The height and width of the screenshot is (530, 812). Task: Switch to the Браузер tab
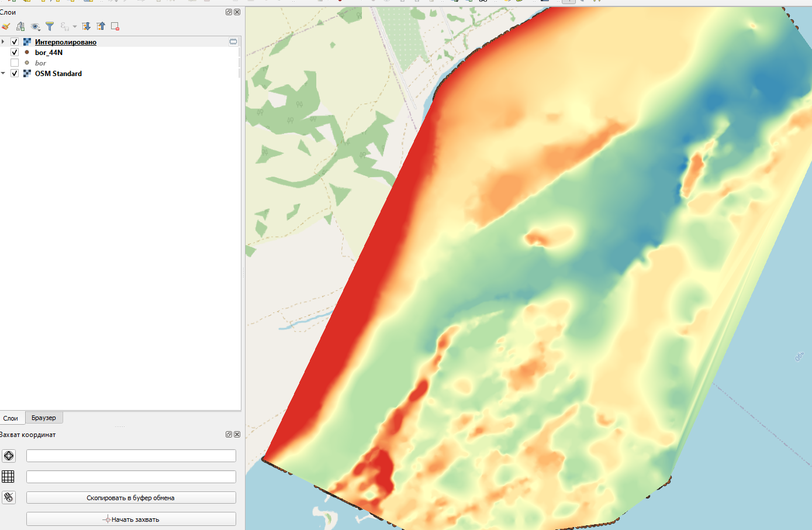[44, 418]
